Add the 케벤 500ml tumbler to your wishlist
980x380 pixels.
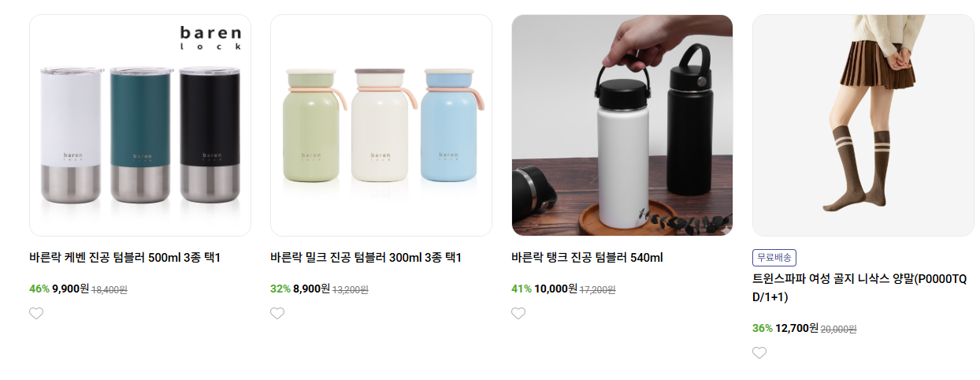(36, 313)
